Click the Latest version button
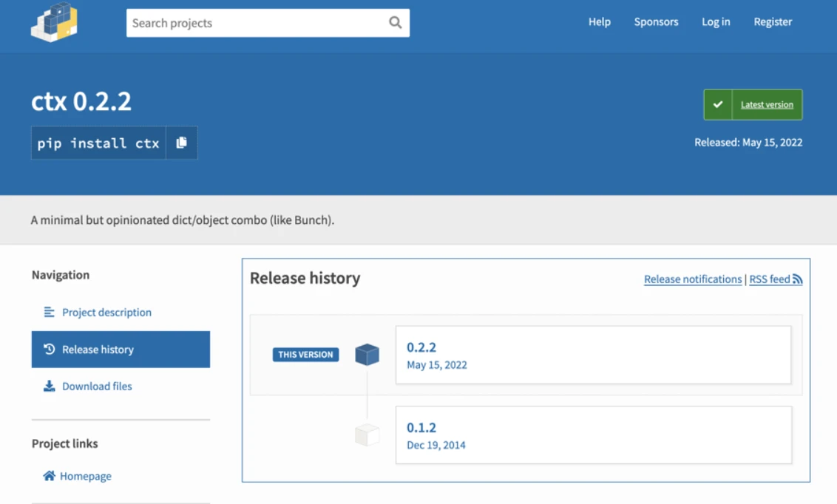Screen dimensions: 837x504 click(767, 105)
